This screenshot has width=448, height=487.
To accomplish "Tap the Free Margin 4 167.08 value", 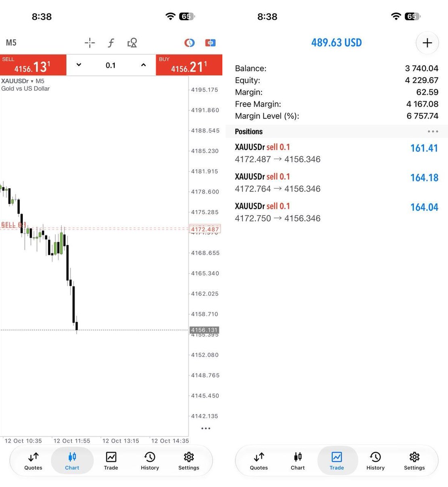I will [x=422, y=104].
